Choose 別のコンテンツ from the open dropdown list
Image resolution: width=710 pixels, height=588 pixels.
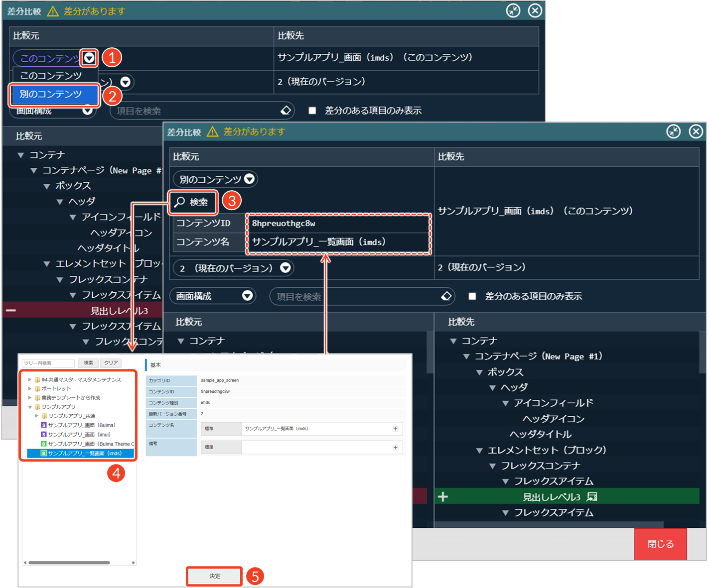pos(52,94)
